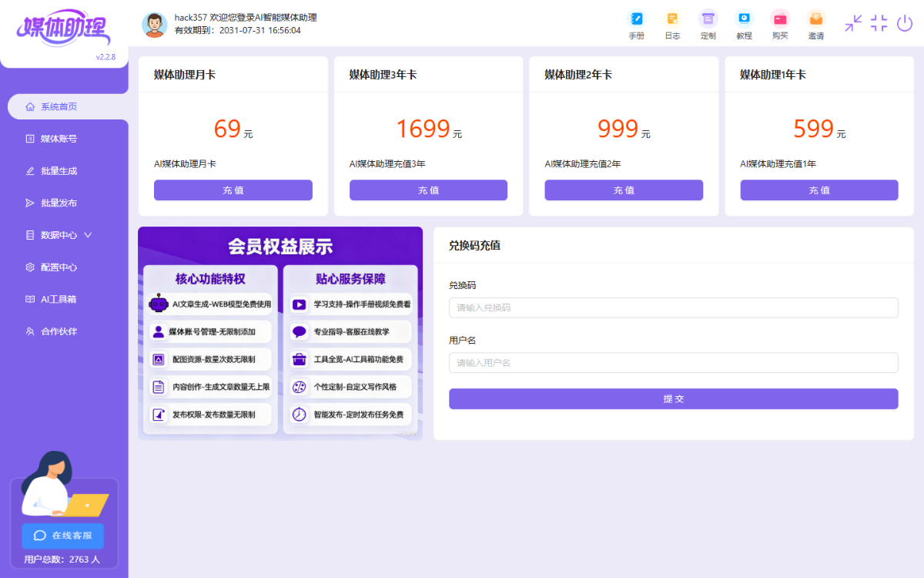The image size is (924, 578).
Task: Click the expand fullscreen arrows icon
Action: coord(853,23)
